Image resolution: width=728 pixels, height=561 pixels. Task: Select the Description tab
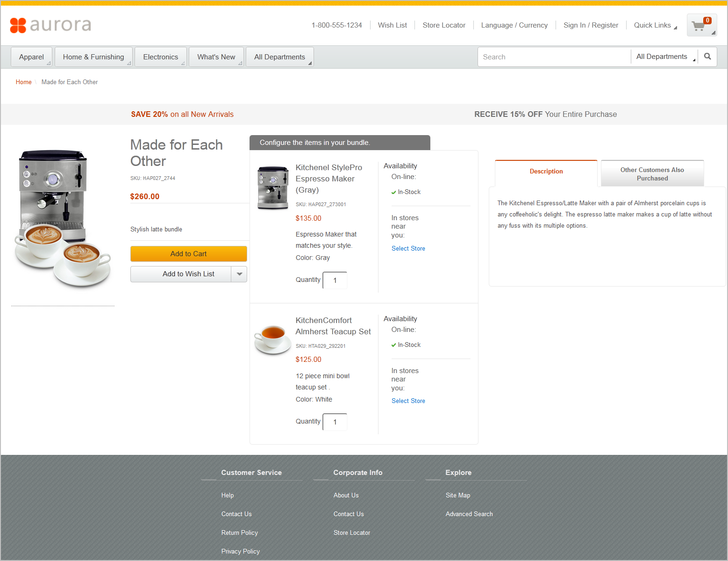(546, 171)
